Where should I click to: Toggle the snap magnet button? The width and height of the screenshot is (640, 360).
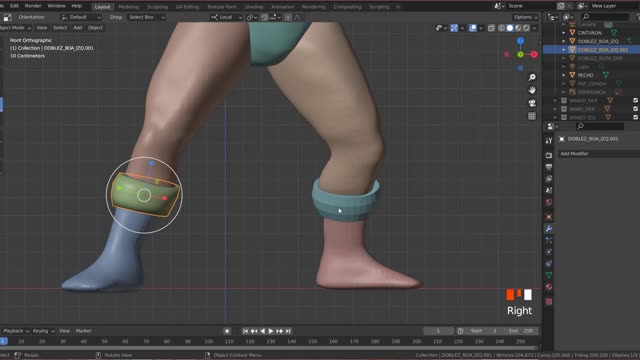click(x=264, y=17)
